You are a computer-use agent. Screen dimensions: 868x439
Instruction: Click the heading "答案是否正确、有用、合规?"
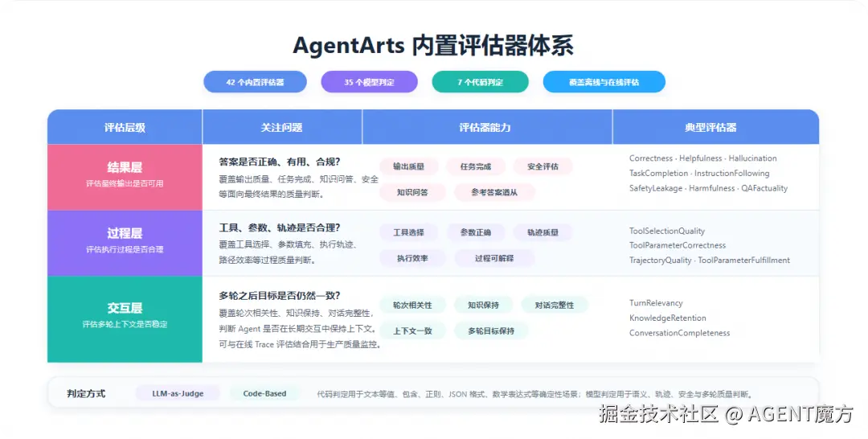coord(280,162)
